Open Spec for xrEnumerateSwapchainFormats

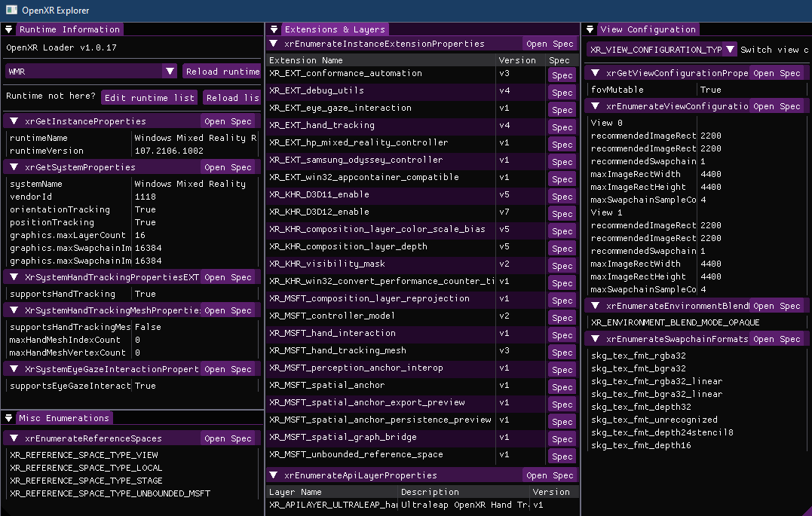pos(777,339)
